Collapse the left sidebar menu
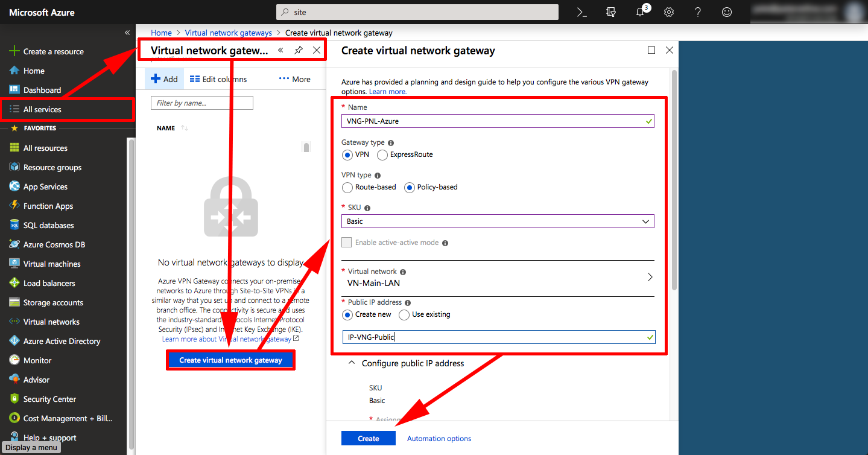The image size is (868, 455). point(127,33)
